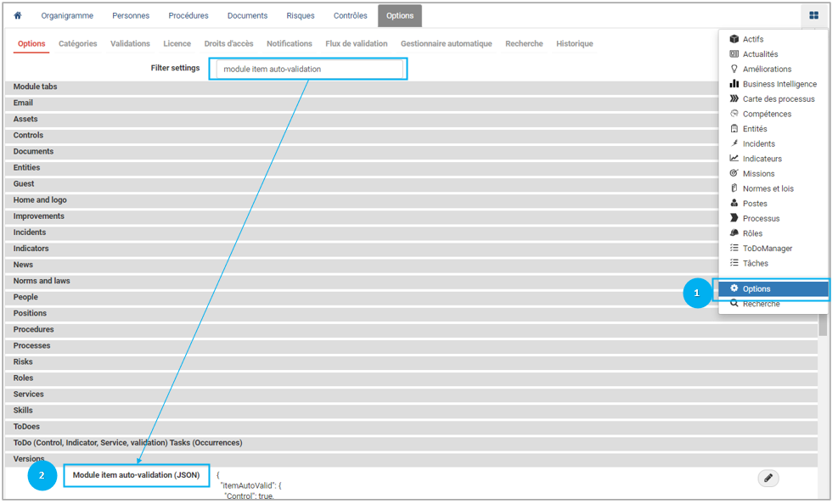Screen dimensions: 838x504
Task: Go to Flux de validation tab
Action: [x=356, y=44]
